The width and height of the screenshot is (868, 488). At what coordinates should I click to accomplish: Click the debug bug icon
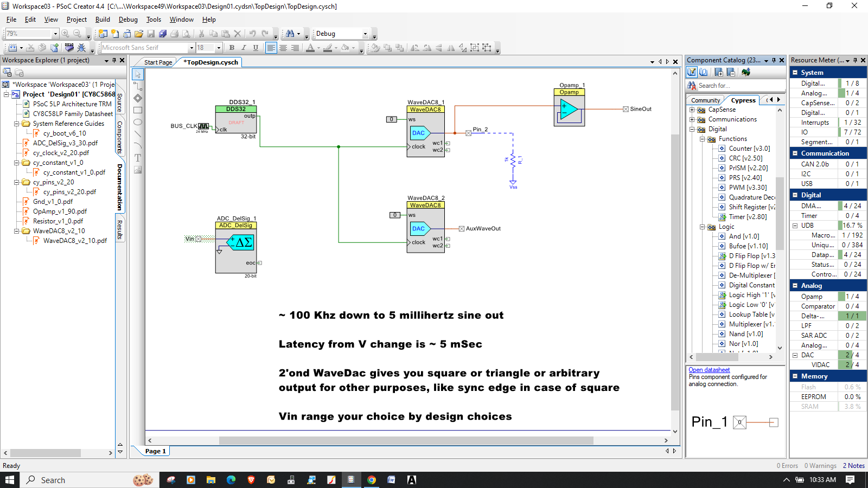click(81, 48)
